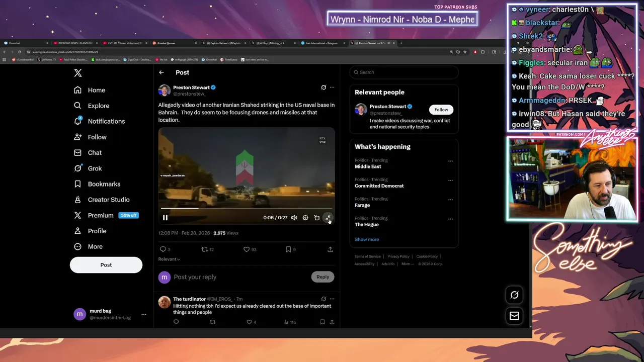Click Grok icon on Preston Stewart's post
Screen dimensions: 644x362
pos(324,87)
